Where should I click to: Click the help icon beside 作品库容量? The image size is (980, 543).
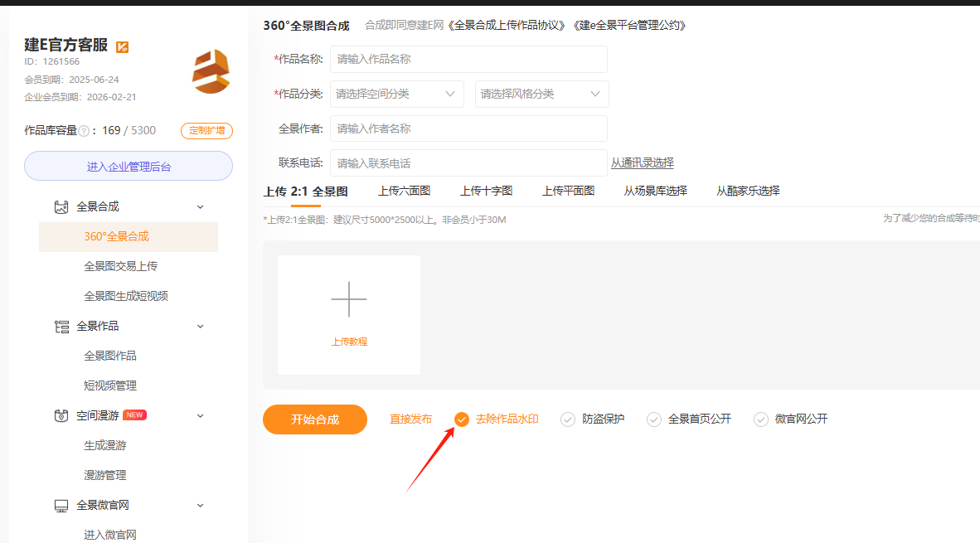[x=84, y=131]
